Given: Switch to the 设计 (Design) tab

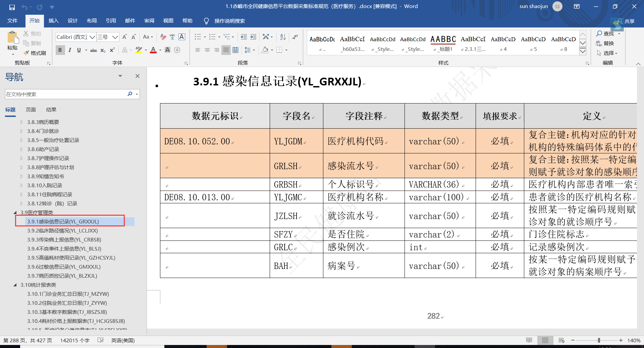Looking at the screenshot, I should (72, 21).
